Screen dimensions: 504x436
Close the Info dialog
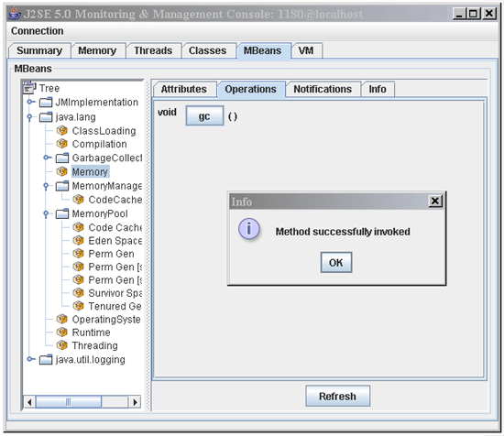click(435, 202)
